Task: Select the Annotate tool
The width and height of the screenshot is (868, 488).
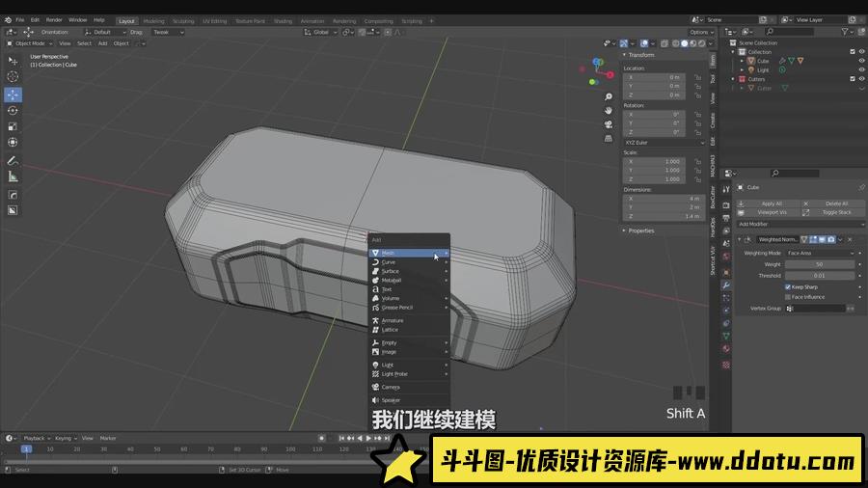Action: coord(13,161)
